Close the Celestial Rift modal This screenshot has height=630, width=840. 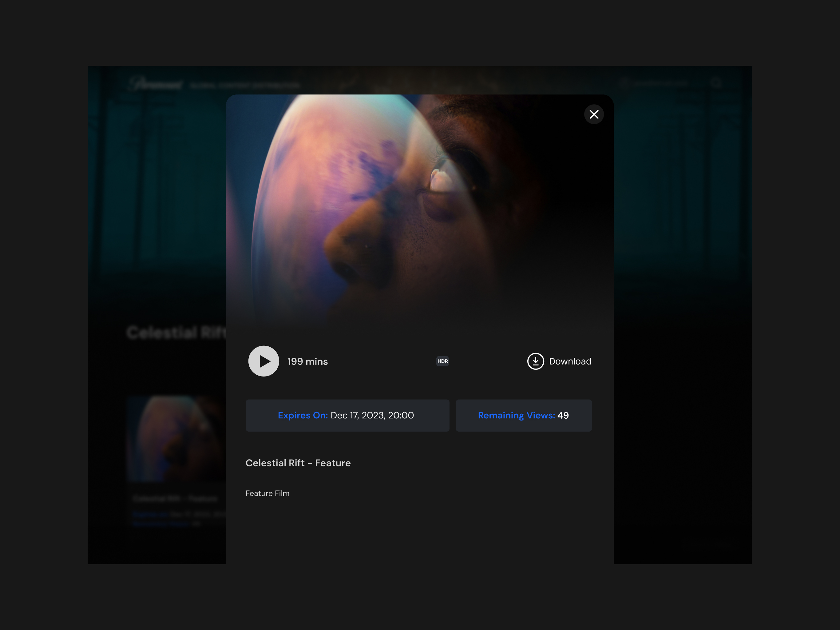pos(594,114)
